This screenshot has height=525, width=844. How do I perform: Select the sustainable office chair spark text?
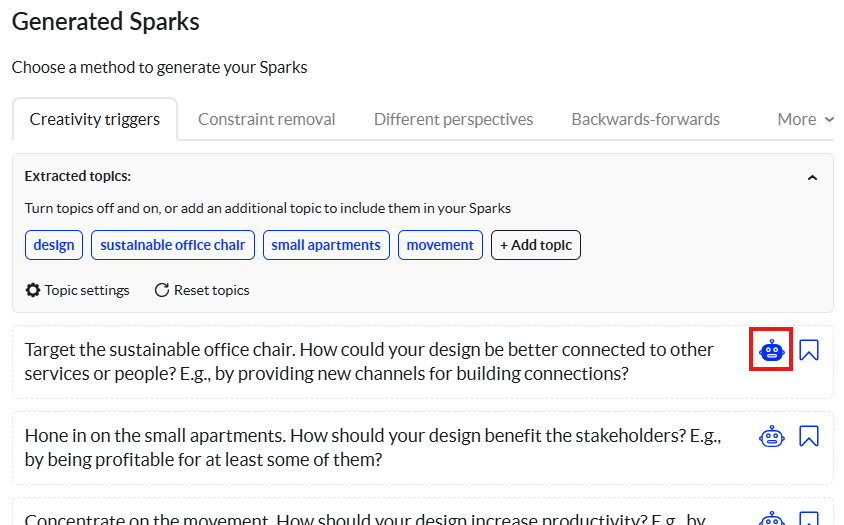pyautogui.click(x=369, y=361)
